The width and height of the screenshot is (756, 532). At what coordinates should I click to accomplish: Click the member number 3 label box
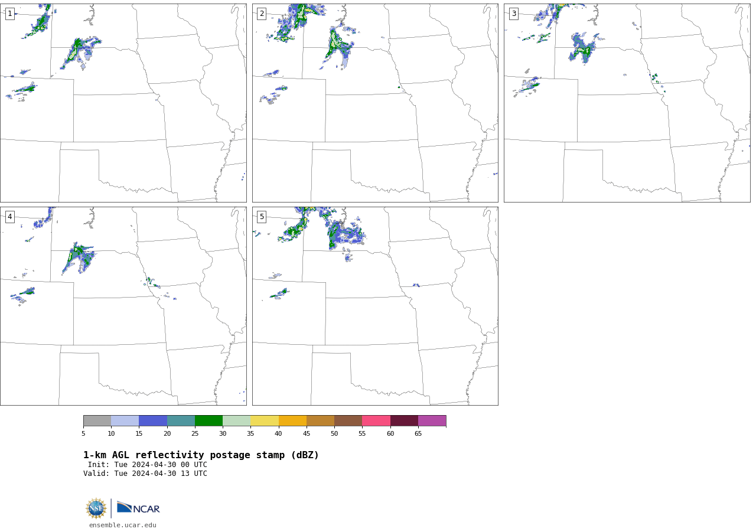513,14
